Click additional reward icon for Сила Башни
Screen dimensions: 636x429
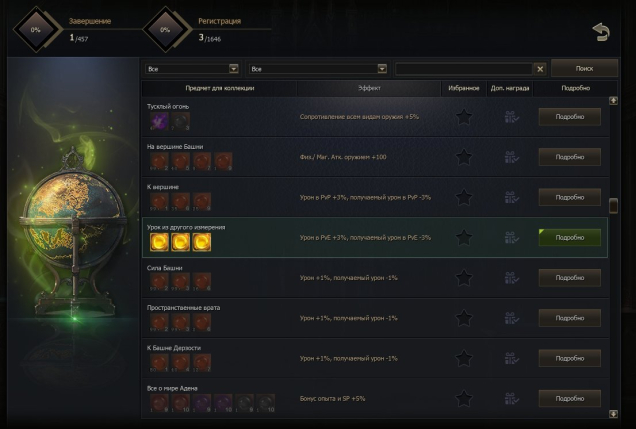click(511, 278)
